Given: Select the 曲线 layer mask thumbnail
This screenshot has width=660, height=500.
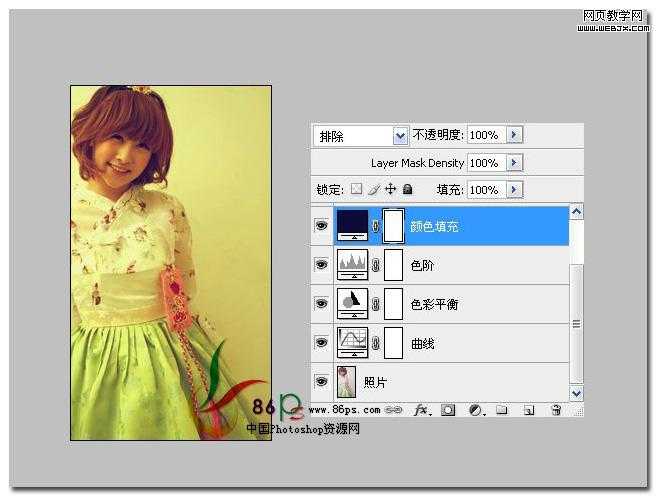Looking at the screenshot, I should [394, 343].
